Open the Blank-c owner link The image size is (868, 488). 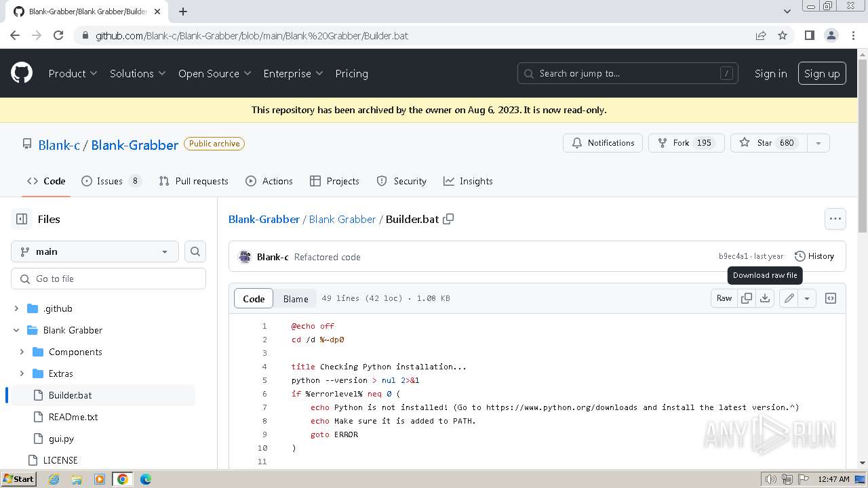(59, 144)
